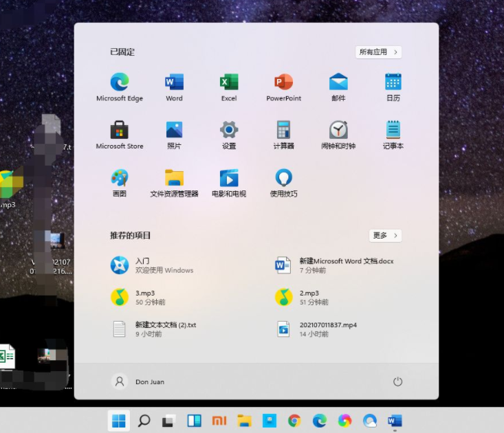Open the pinned Excel app
Screen dimensions: 504x433
229,87
